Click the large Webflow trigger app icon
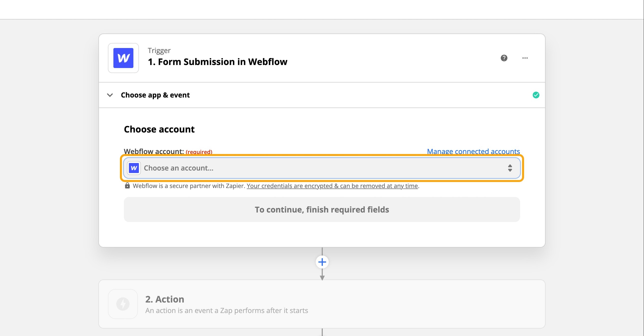This screenshot has width=644, height=336. point(123,58)
